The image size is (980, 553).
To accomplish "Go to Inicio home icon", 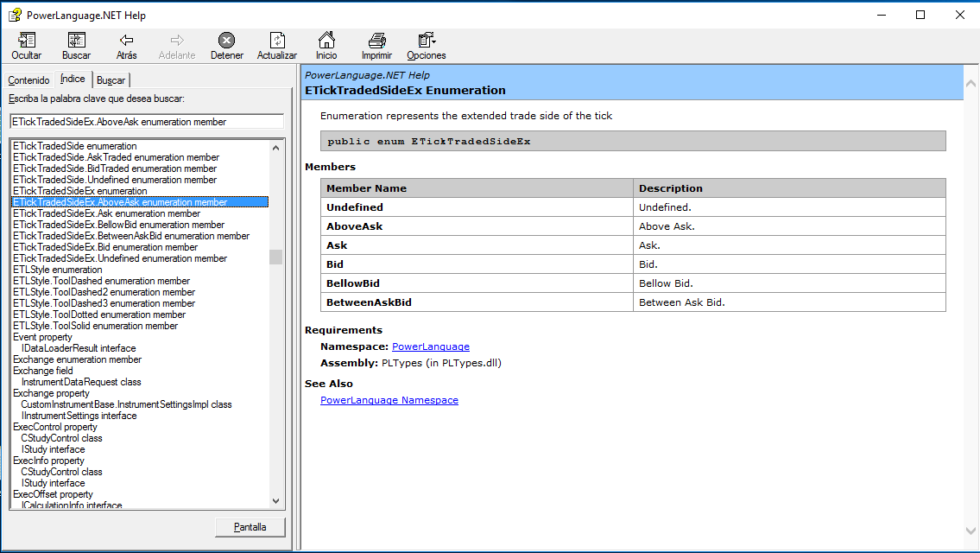I will [326, 41].
